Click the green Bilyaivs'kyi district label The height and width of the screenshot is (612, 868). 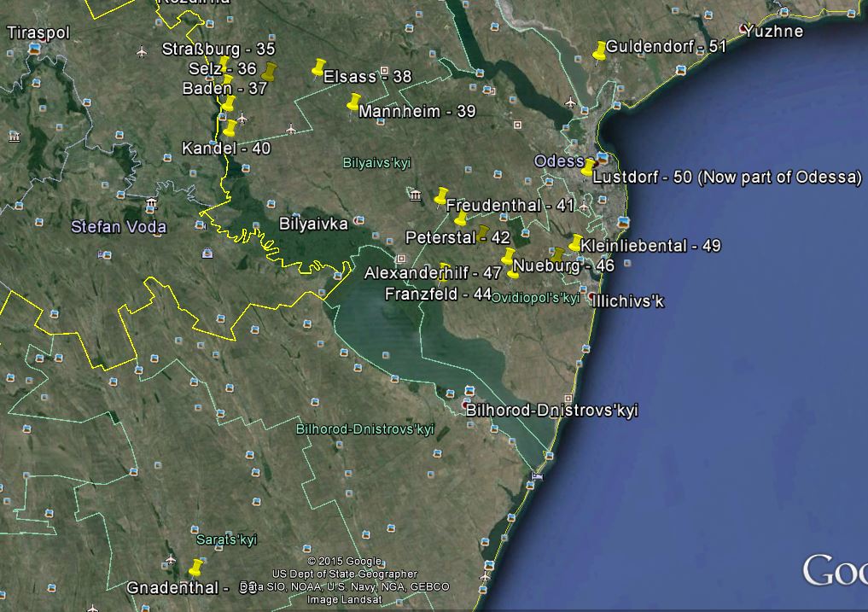pos(377,162)
